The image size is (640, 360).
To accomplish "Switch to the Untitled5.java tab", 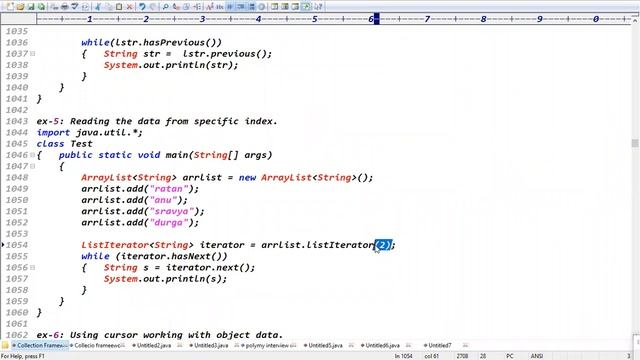I will pos(325,345).
